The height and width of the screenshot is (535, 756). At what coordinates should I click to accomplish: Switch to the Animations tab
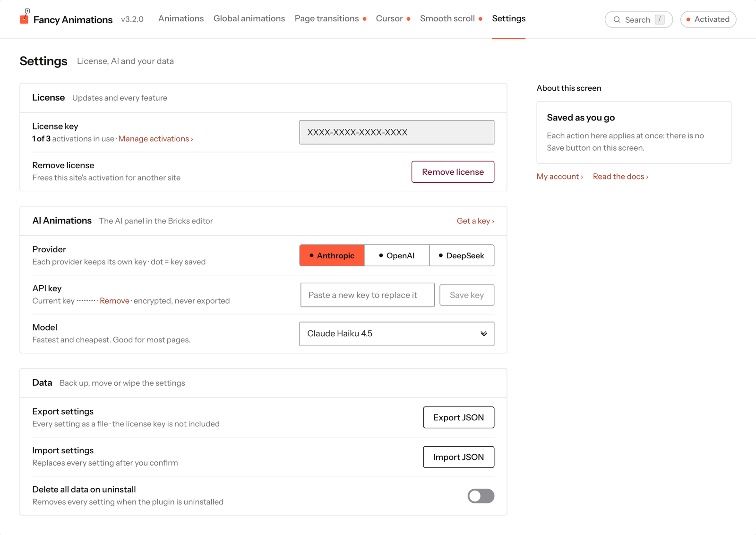coord(181,18)
